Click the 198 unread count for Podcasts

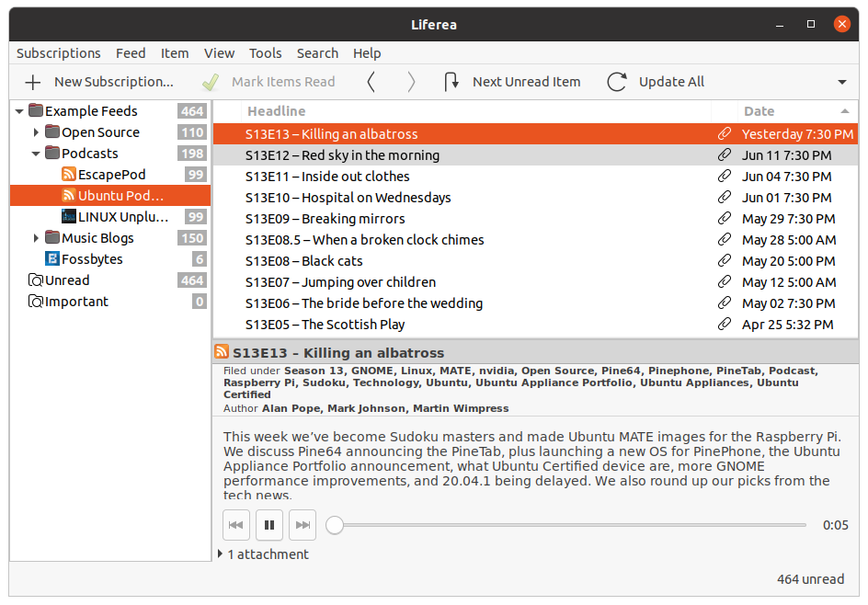coord(192,154)
